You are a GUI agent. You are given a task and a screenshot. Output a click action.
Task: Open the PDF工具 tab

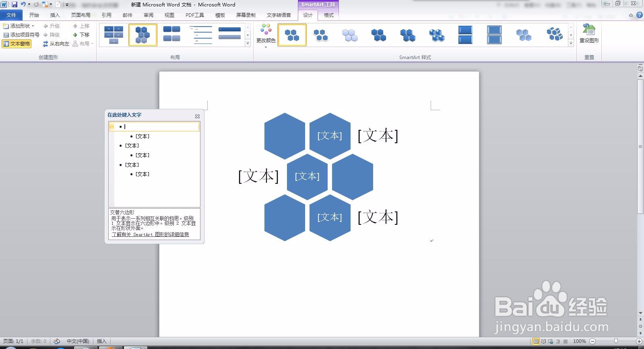pos(195,15)
